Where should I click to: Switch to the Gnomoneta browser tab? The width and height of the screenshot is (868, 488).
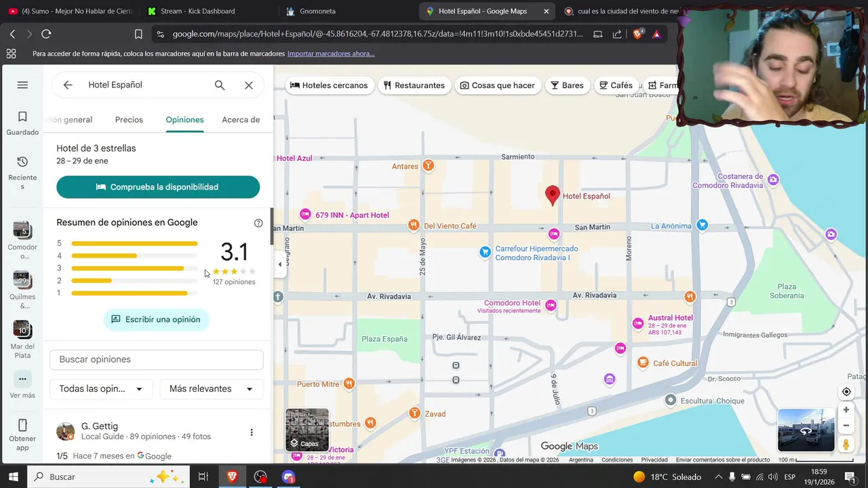click(x=317, y=11)
